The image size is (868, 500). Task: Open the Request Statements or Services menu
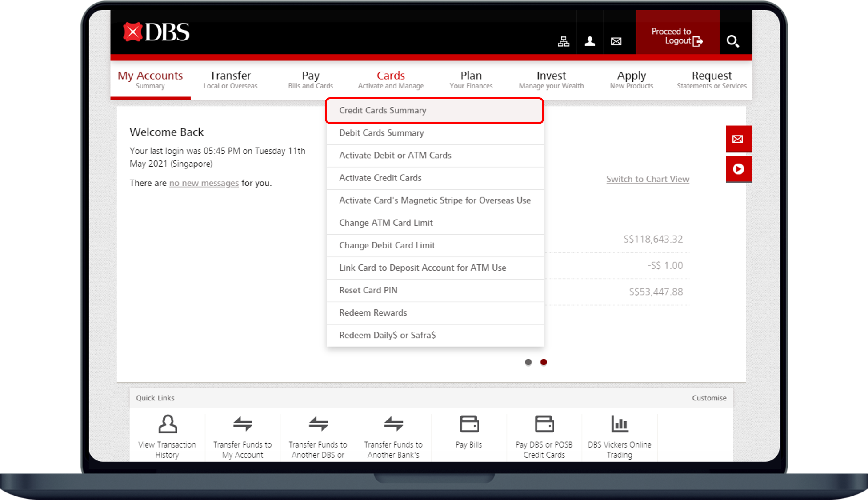712,80
